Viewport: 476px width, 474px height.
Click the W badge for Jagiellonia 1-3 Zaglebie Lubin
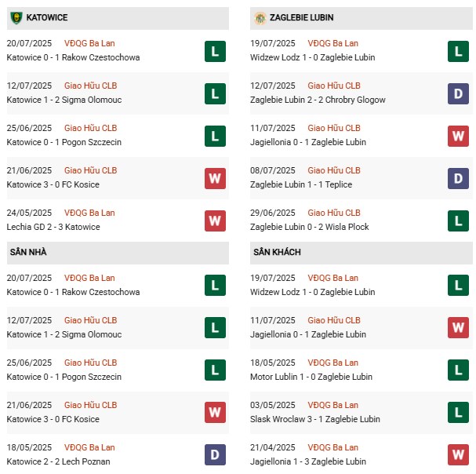point(458,455)
